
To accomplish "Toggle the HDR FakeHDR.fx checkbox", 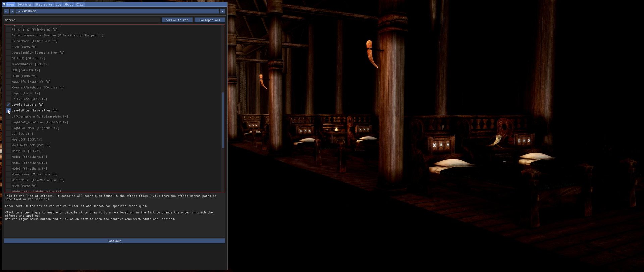I will (8, 70).
